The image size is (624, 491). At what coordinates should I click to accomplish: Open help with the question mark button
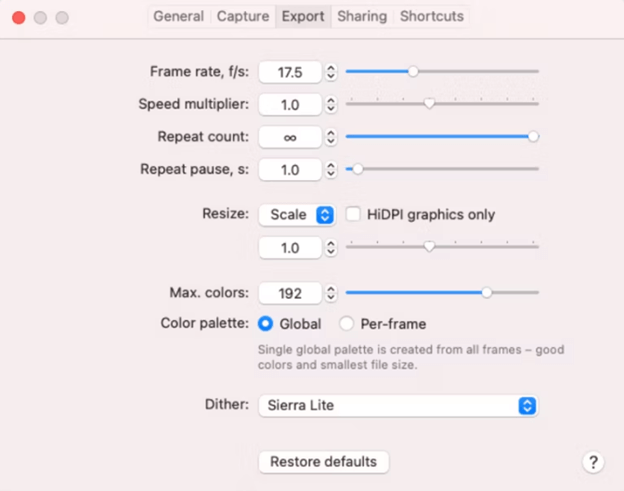pyautogui.click(x=593, y=462)
